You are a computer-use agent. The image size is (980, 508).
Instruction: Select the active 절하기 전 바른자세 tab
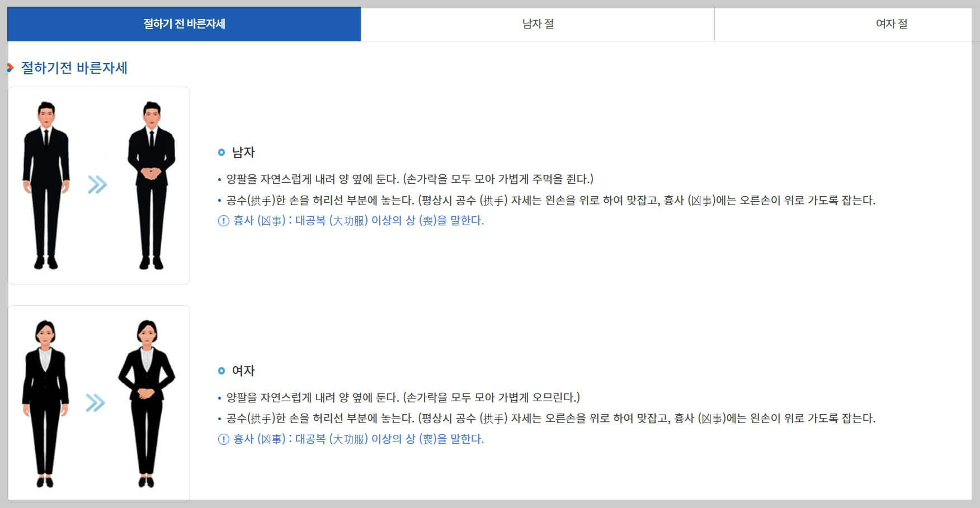click(183, 24)
